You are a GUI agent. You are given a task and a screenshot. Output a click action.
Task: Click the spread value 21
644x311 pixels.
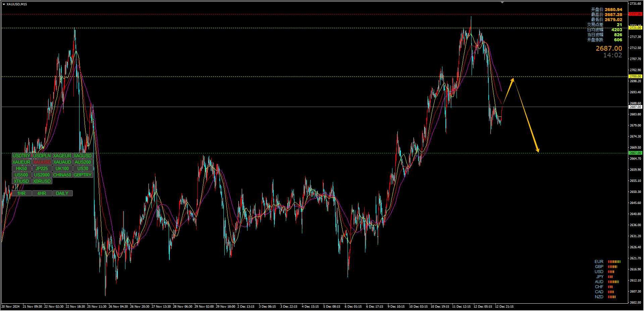coord(619,25)
